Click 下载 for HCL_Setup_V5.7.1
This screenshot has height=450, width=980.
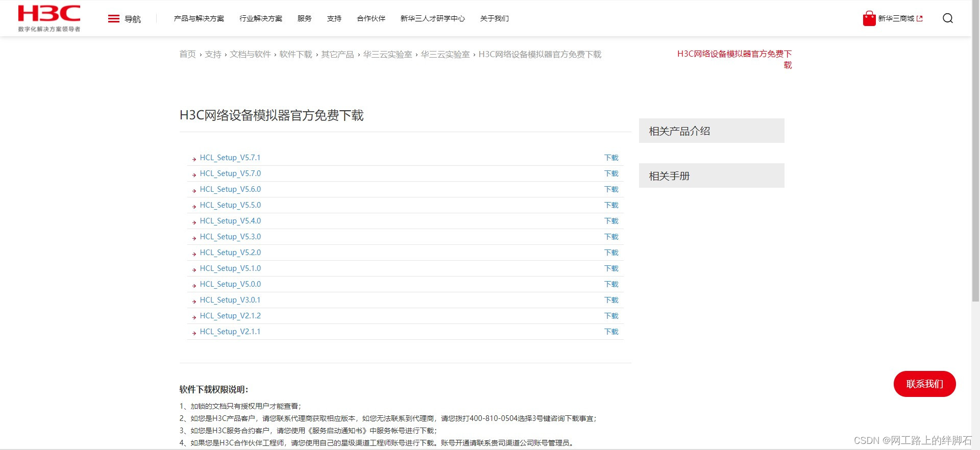(x=611, y=158)
